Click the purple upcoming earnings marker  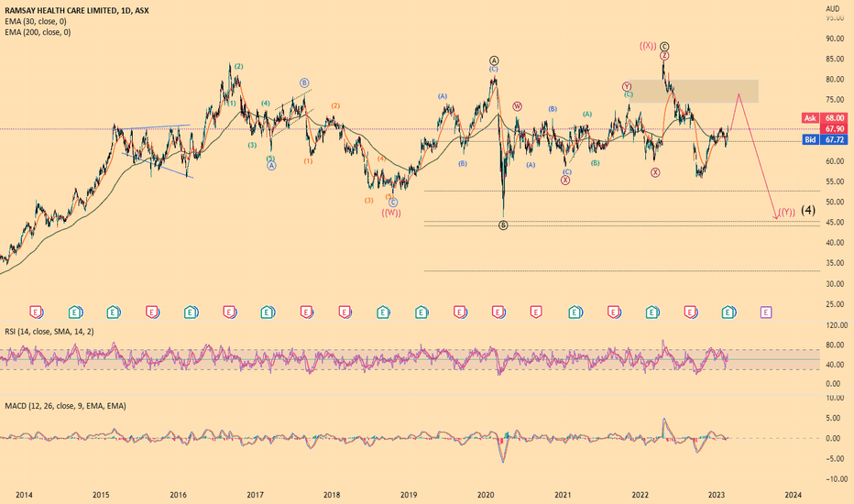point(766,312)
